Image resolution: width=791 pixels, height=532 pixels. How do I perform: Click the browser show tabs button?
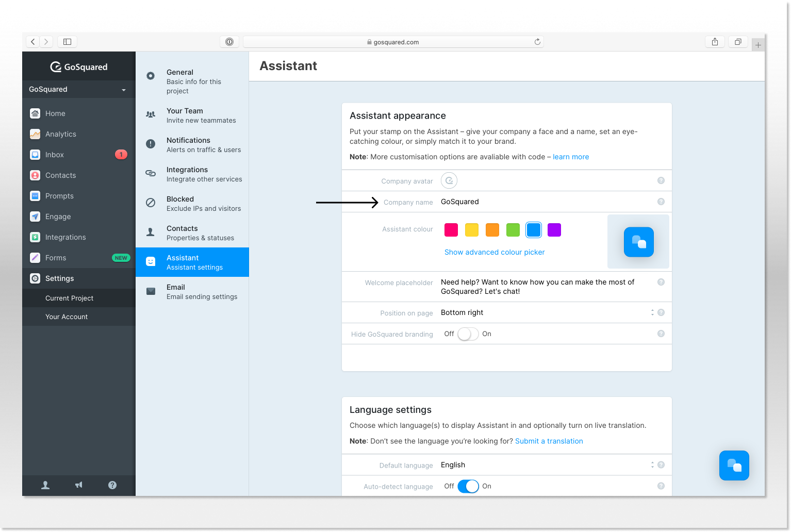click(738, 42)
